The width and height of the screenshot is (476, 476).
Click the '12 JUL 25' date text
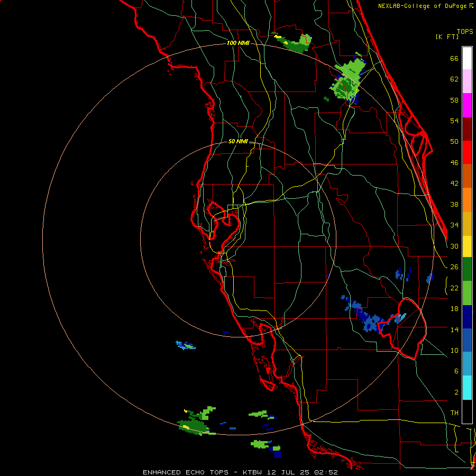point(288,472)
